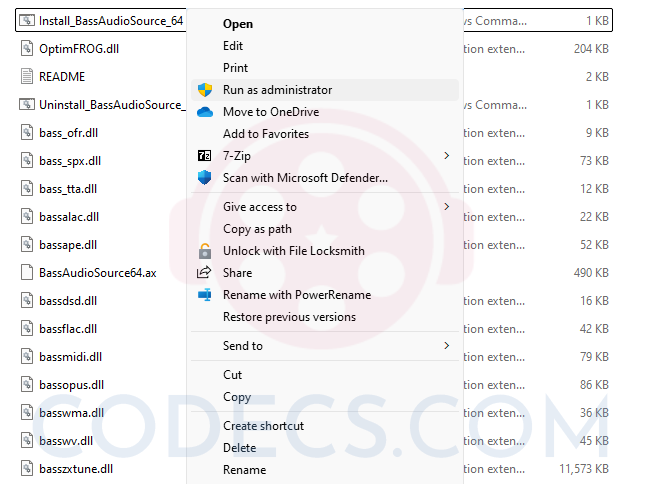Click the bass_spx.dll file icon
Screen dimensions: 645x484
[27, 160]
